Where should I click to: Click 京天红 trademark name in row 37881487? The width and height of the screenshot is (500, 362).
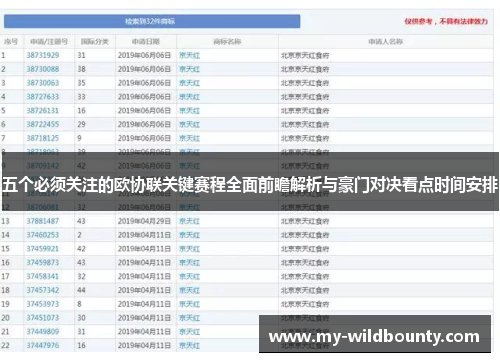pos(189,221)
